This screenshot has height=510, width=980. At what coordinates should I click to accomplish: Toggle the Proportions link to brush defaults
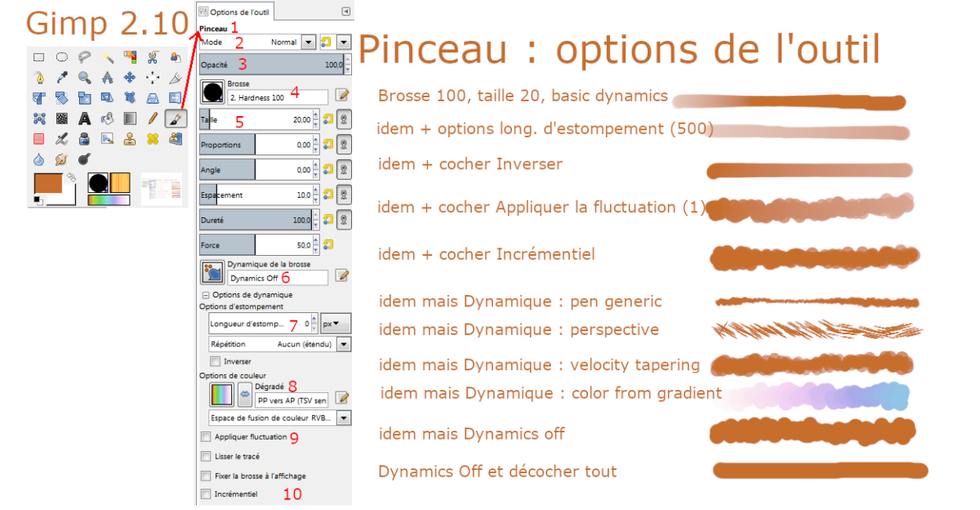(x=345, y=145)
